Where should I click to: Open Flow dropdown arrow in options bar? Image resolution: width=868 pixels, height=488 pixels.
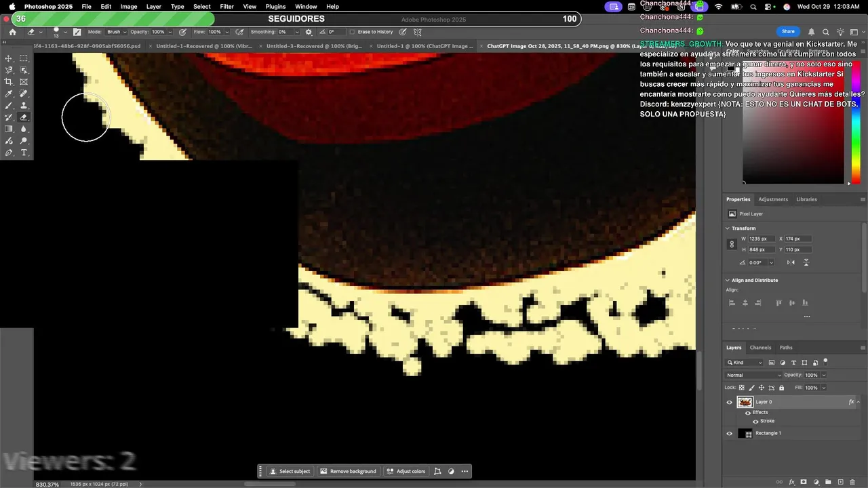click(226, 32)
